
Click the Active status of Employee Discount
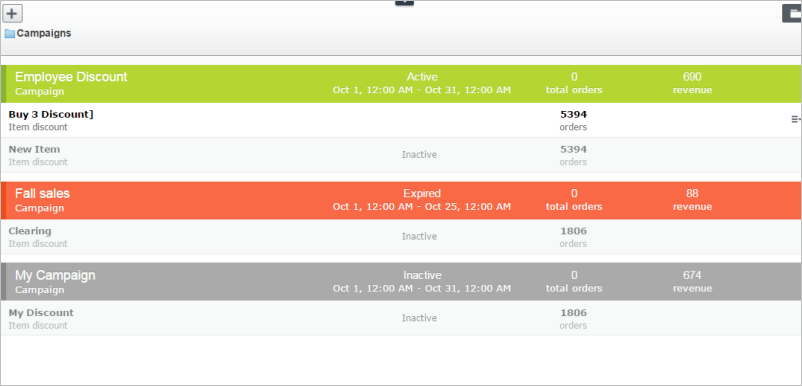pyautogui.click(x=422, y=77)
